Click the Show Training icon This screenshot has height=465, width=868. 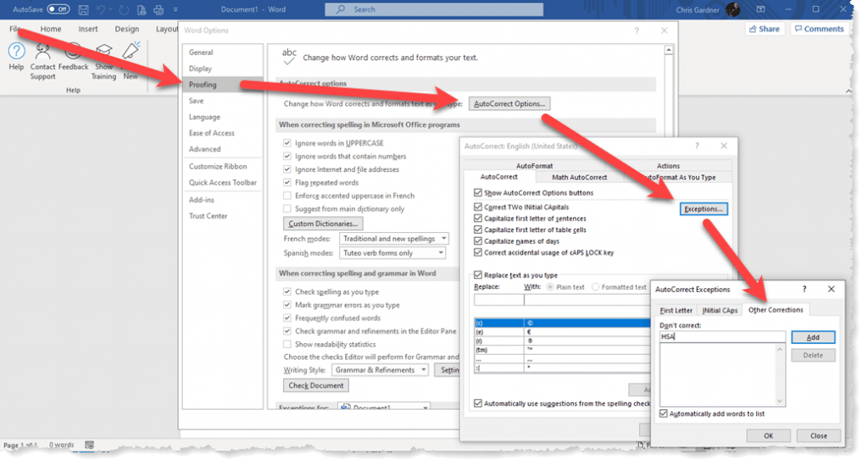coord(103,52)
